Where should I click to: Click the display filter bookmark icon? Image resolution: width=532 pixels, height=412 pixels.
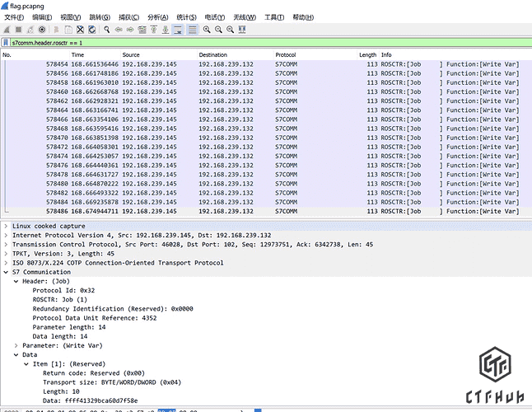point(7,42)
